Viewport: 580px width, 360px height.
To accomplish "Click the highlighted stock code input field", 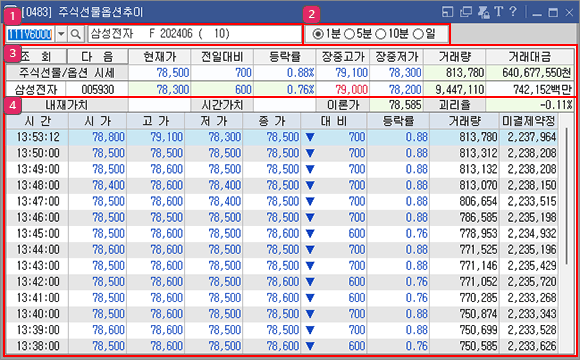I will pos(30,34).
